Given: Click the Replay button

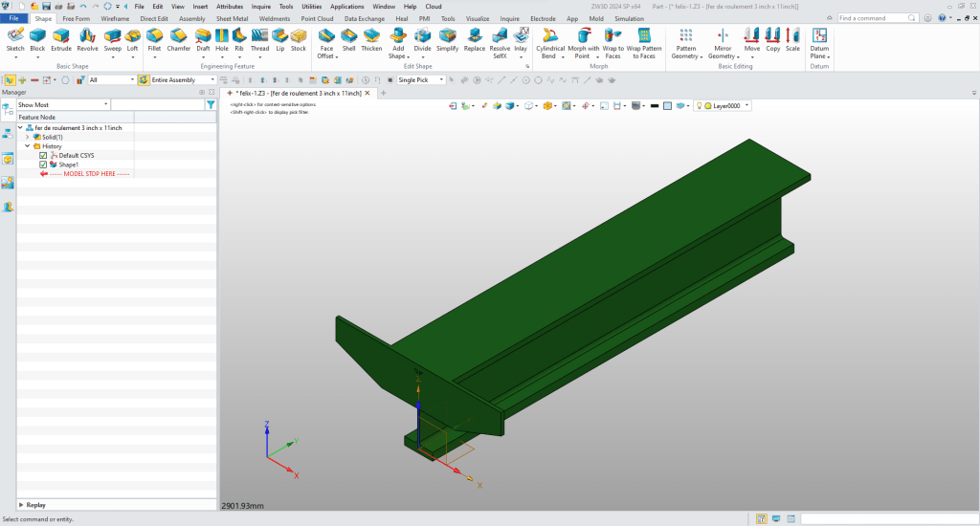Looking at the screenshot, I should pos(35,504).
